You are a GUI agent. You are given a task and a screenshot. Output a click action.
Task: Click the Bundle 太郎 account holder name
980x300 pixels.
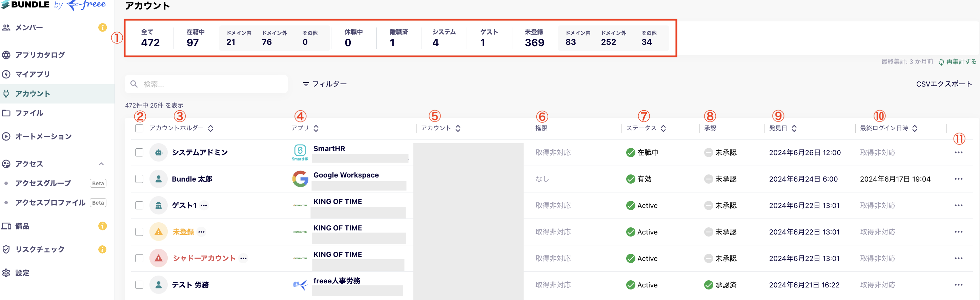click(192, 179)
